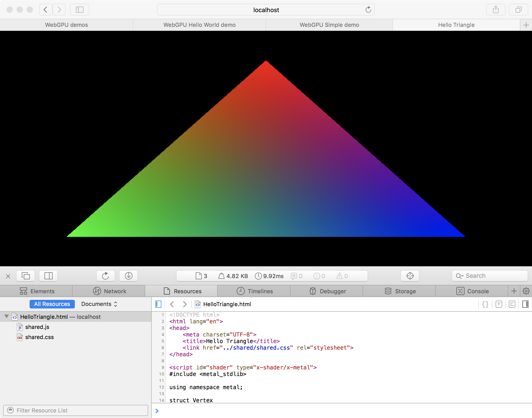This screenshot has width=532, height=418.
Task: Select shared.js in resource list
Action: (x=37, y=327)
